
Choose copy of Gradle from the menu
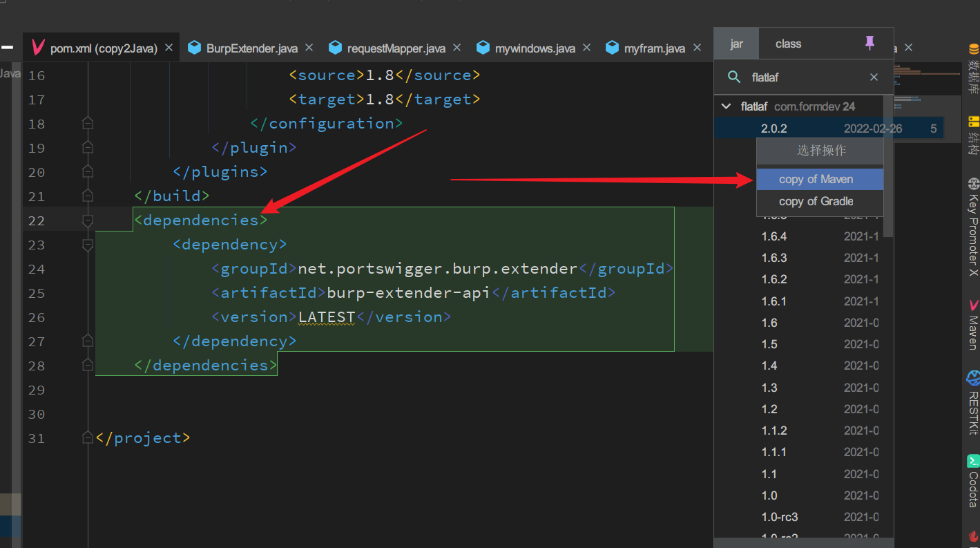click(x=820, y=201)
